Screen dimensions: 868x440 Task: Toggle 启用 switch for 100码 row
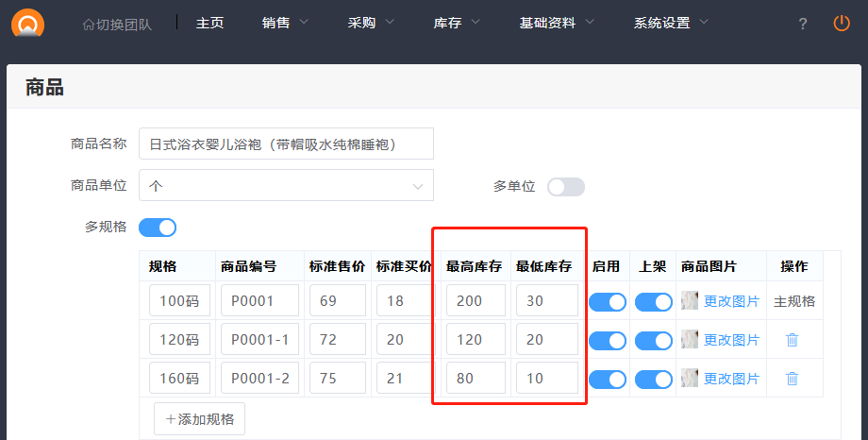[608, 302]
